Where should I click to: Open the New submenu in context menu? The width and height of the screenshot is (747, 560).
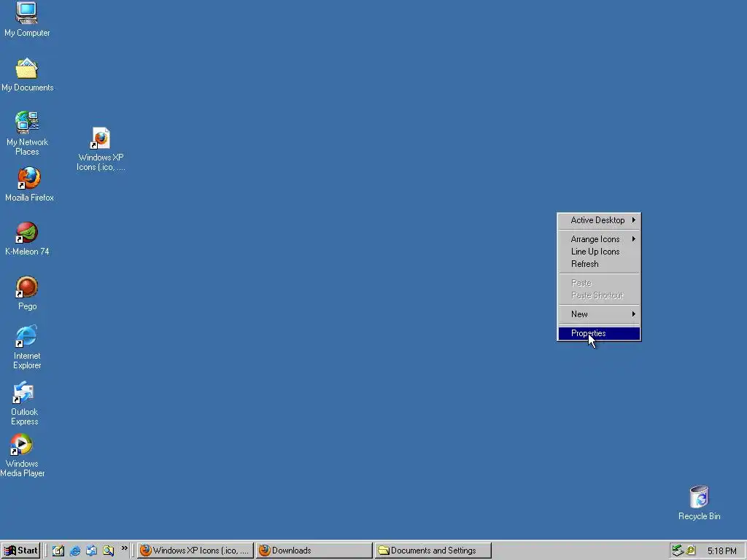click(x=599, y=314)
